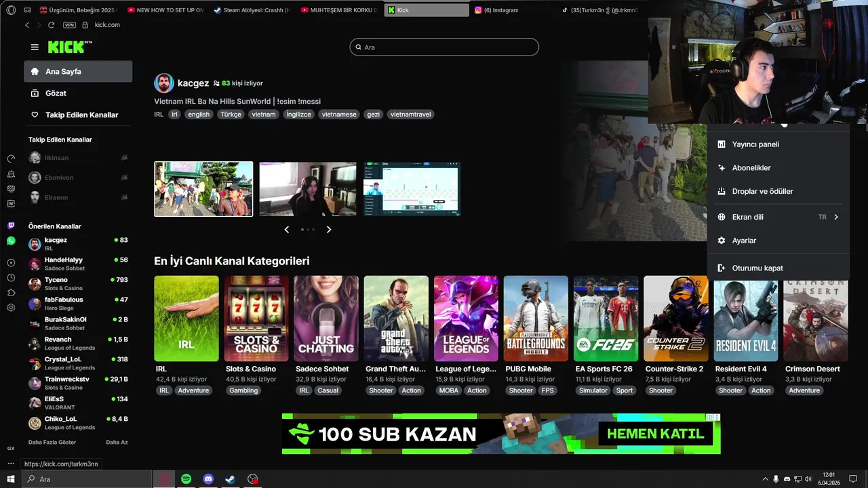Click the volume icon in system tray
The height and width of the screenshot is (488, 868).
tap(808, 479)
